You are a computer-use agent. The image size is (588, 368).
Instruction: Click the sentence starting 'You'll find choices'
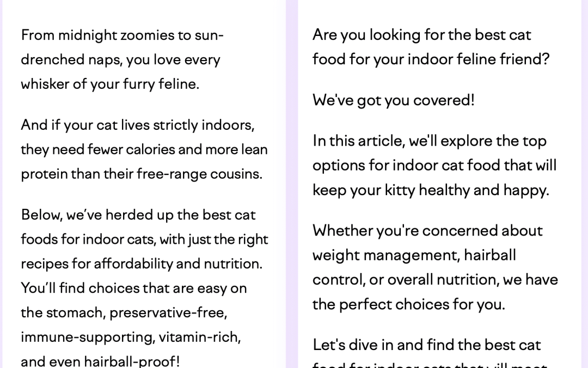134,324
